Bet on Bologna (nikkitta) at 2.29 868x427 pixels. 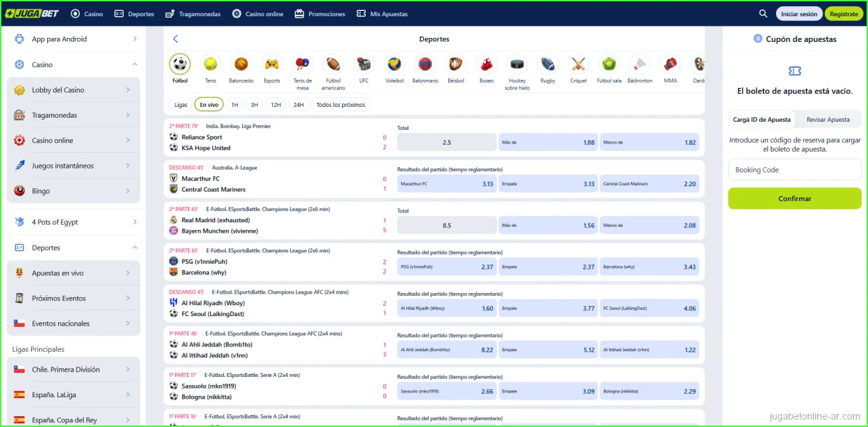tap(650, 391)
